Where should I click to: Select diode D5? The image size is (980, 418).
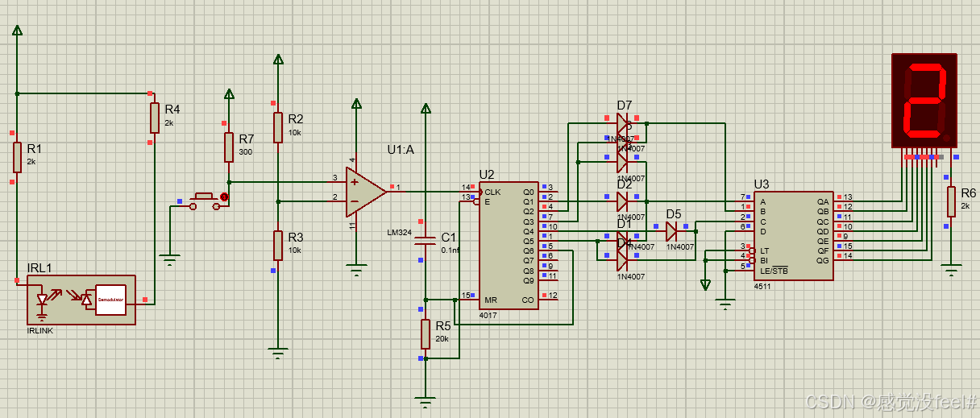point(672,232)
